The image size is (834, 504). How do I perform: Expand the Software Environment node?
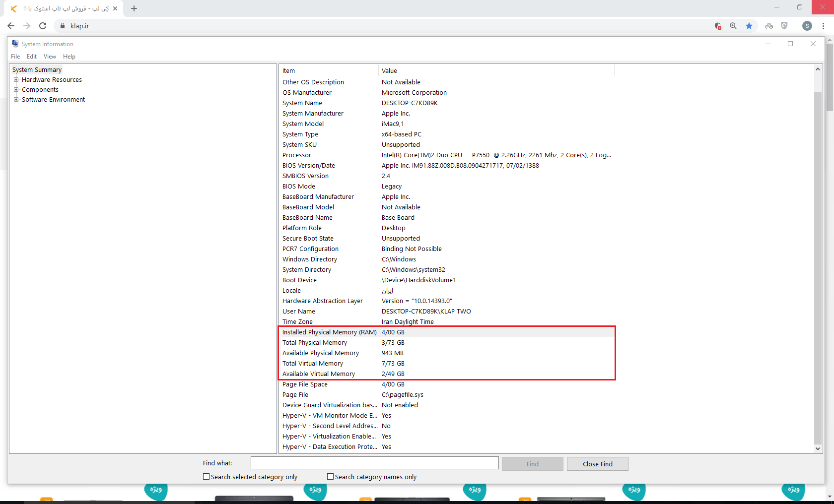[16, 99]
